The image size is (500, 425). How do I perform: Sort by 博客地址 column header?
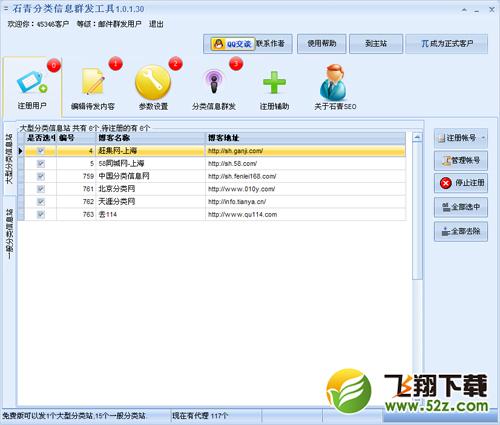point(306,138)
